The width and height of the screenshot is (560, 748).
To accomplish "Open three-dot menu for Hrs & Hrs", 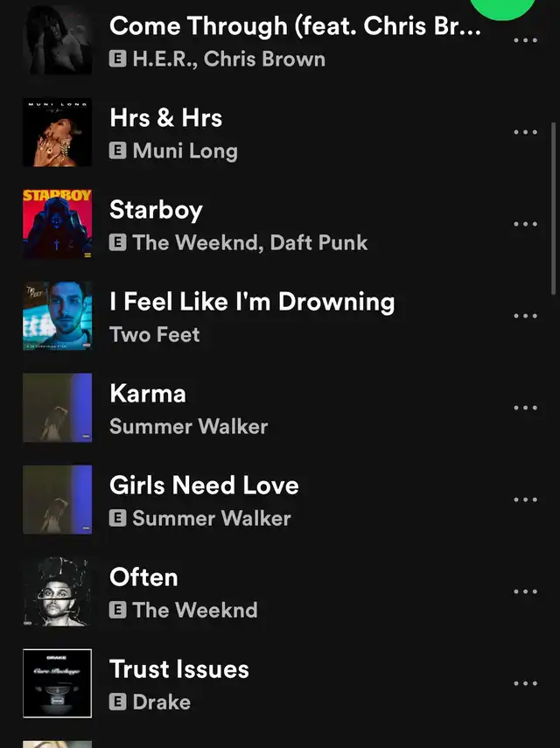I will pyautogui.click(x=525, y=132).
